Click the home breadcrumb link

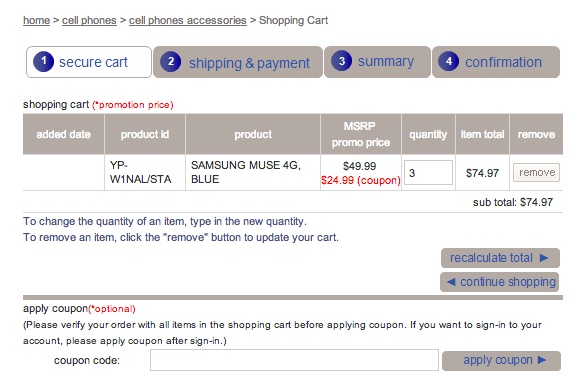[36, 20]
